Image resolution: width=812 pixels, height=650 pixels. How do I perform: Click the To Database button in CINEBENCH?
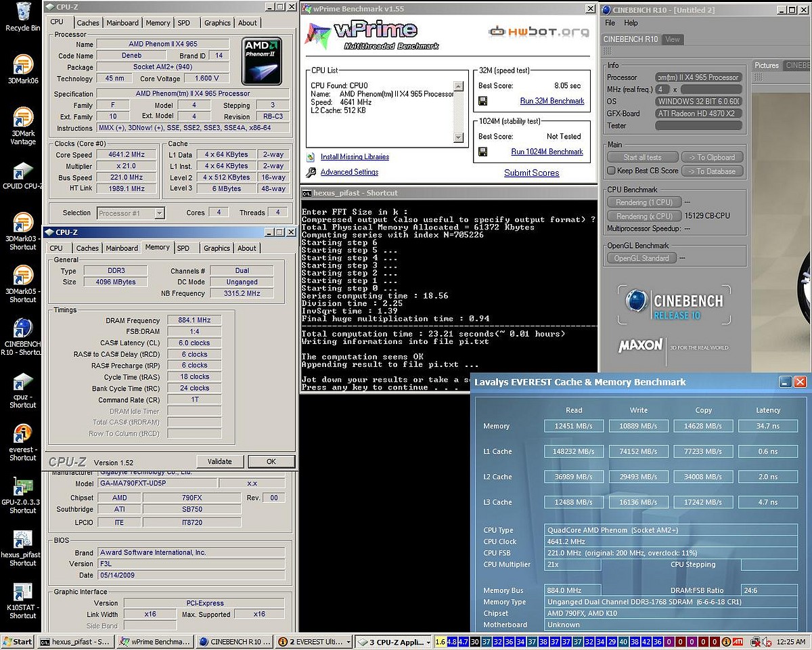pyautogui.click(x=712, y=171)
